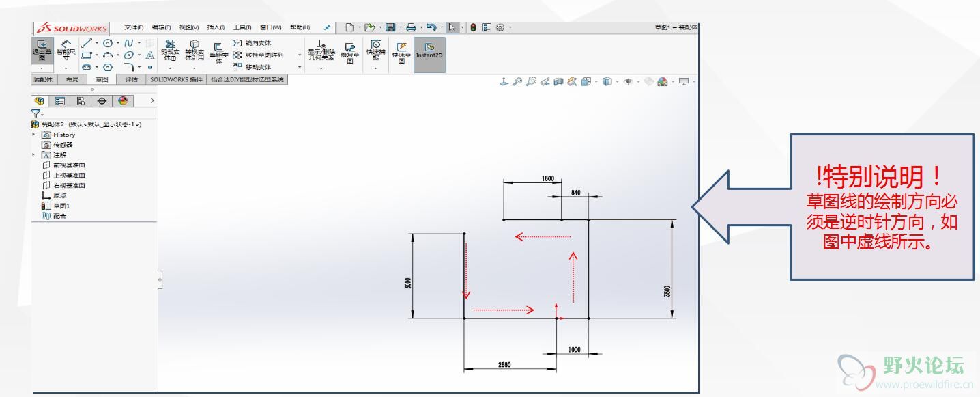
Task: Open the Options gear icon
Action: point(500,27)
